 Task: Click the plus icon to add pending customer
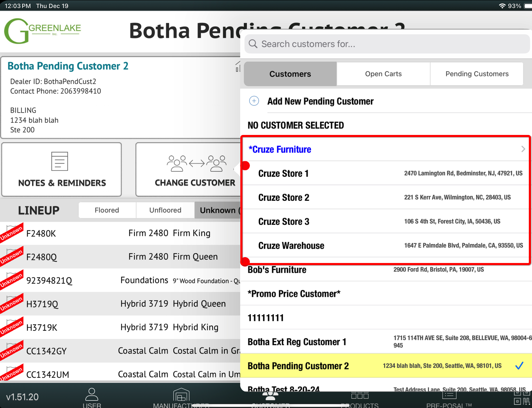(254, 101)
